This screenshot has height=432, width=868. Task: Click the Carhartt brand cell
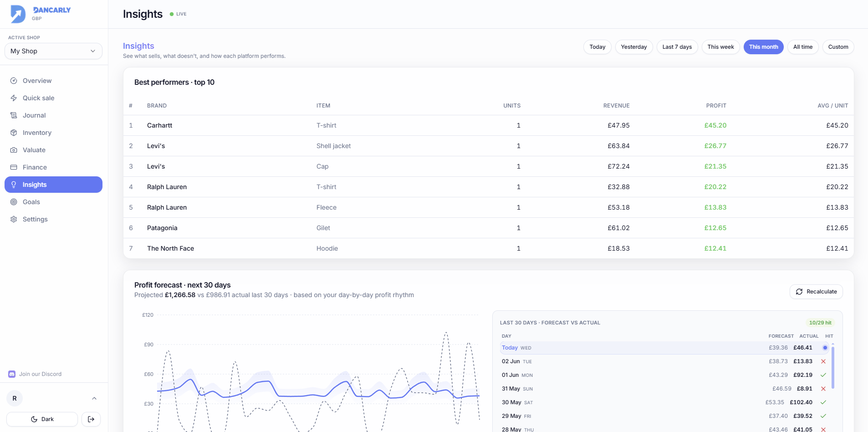pos(159,125)
